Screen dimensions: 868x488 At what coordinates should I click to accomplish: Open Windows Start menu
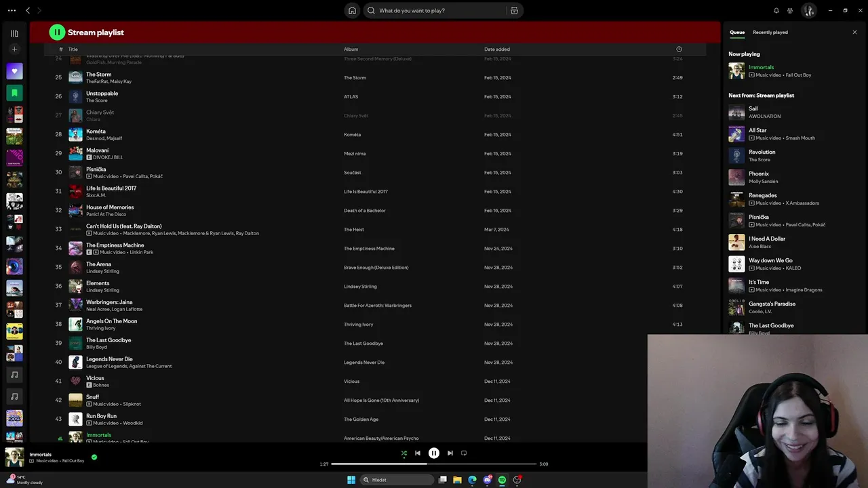(351, 480)
